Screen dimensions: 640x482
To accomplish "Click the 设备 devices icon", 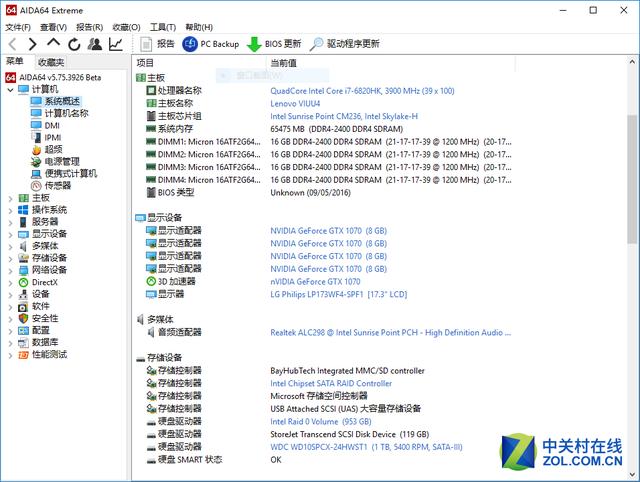I will (23, 294).
